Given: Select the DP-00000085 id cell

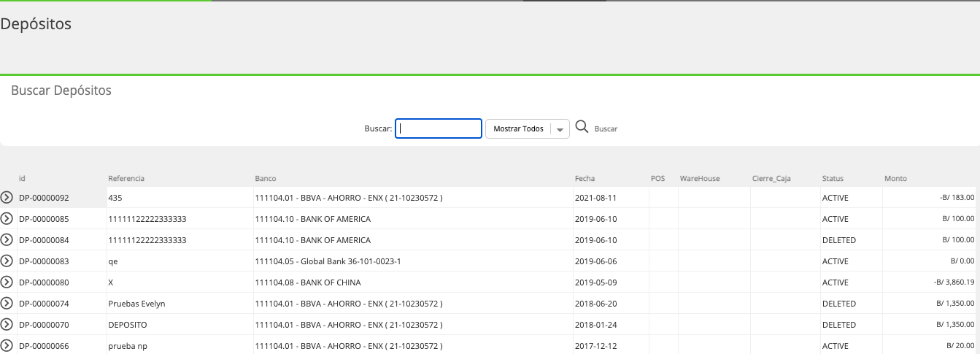Looking at the screenshot, I should [x=61, y=219].
